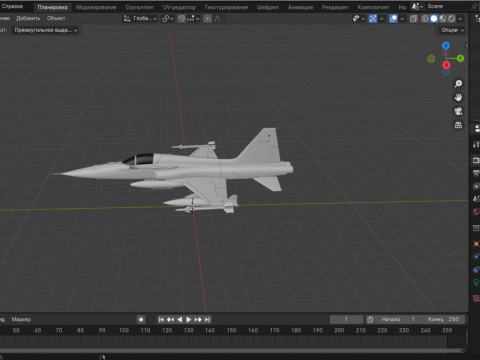Open the gizmo settings dropdown arrow

click(x=381, y=19)
